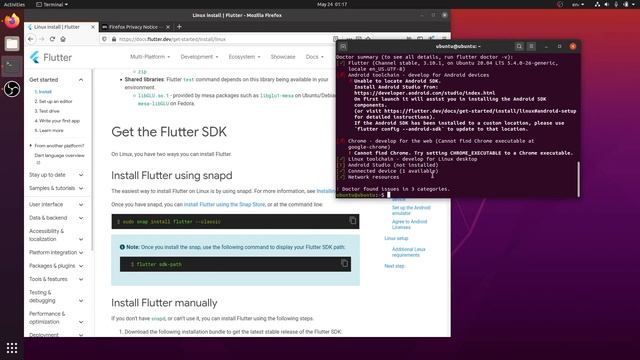Image resolution: width=640 pixels, height=360 pixels.
Task: Open the 1. Install sidebar link
Action: click(43, 92)
